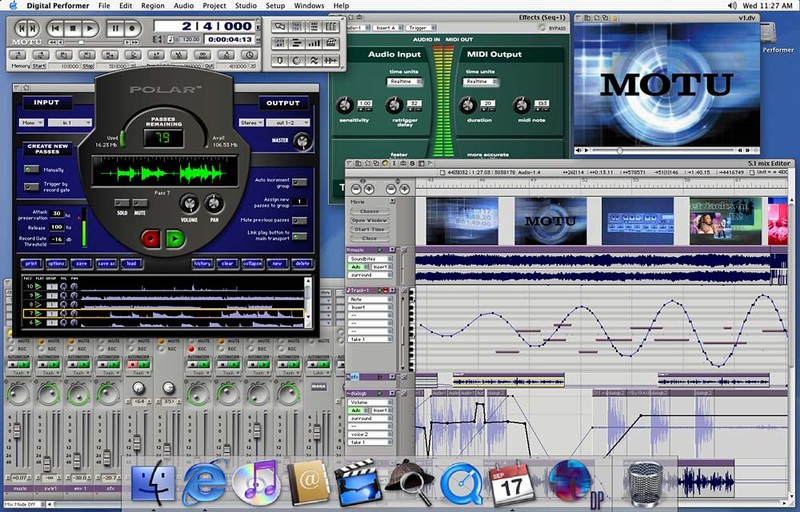Open POLAR input source in 1 dropdown
The image size is (800, 512).
pyautogui.click(x=70, y=122)
